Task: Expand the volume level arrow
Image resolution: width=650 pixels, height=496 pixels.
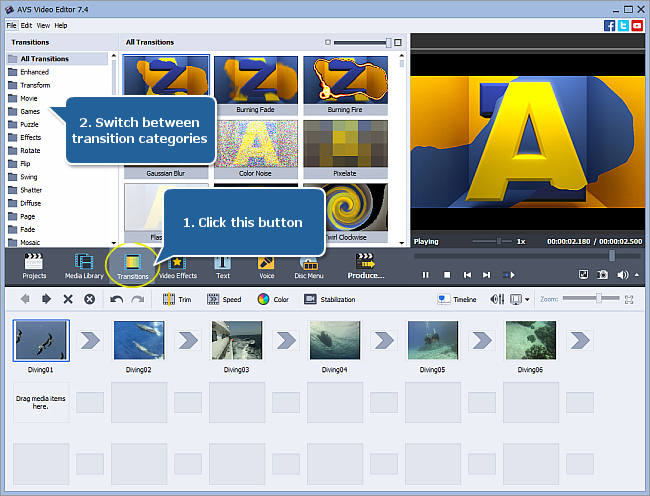Action: click(637, 275)
